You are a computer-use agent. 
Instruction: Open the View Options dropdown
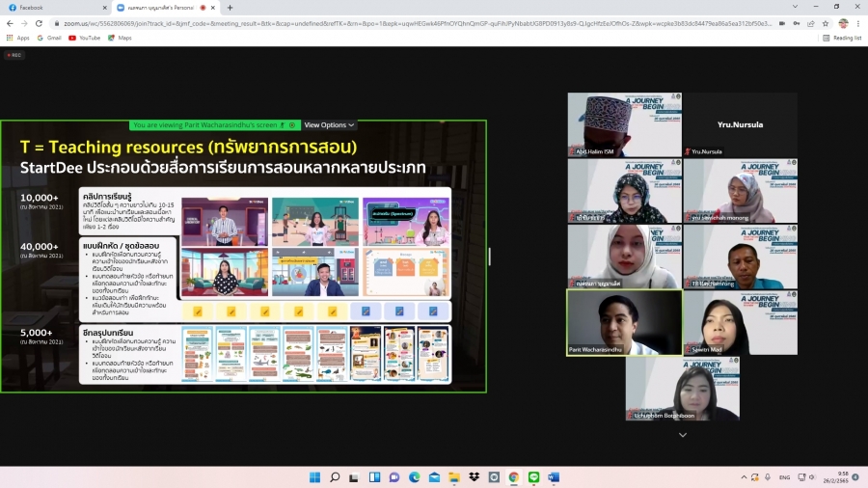click(329, 125)
